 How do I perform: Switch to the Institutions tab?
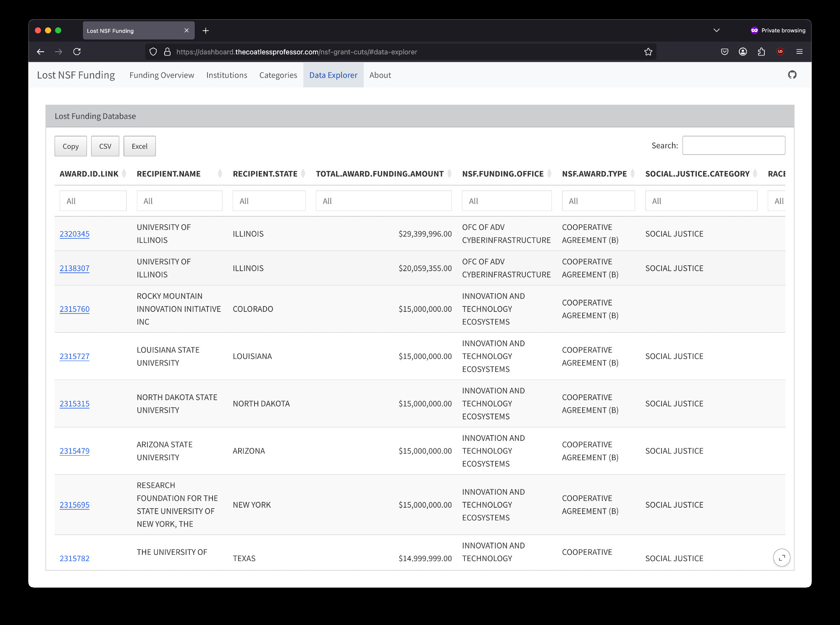[227, 75]
